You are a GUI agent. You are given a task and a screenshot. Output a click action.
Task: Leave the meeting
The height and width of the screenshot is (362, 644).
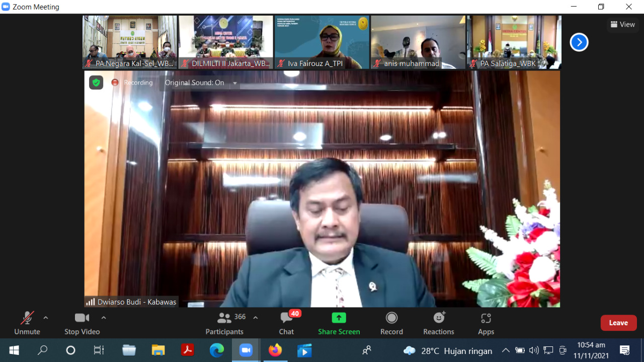pos(618,323)
